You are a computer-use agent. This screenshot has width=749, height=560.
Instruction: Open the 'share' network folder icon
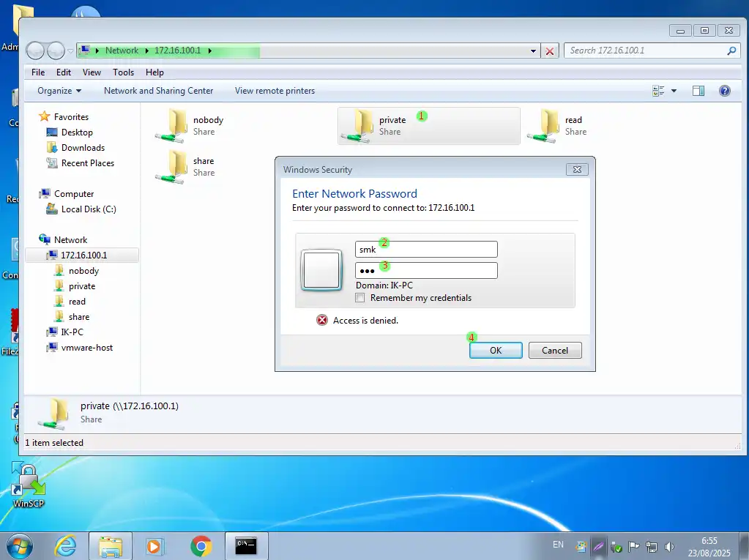[173, 165]
